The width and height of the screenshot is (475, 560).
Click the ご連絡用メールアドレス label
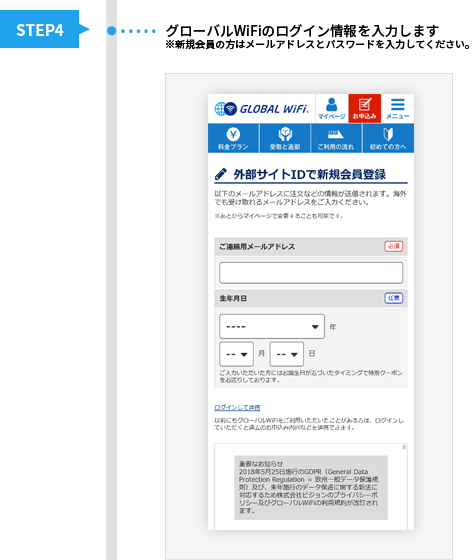click(x=257, y=247)
